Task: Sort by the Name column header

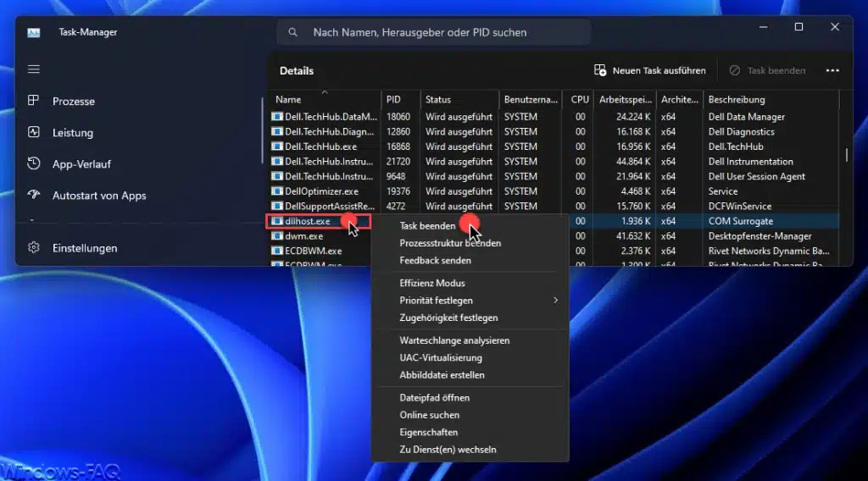Action: tap(325, 100)
